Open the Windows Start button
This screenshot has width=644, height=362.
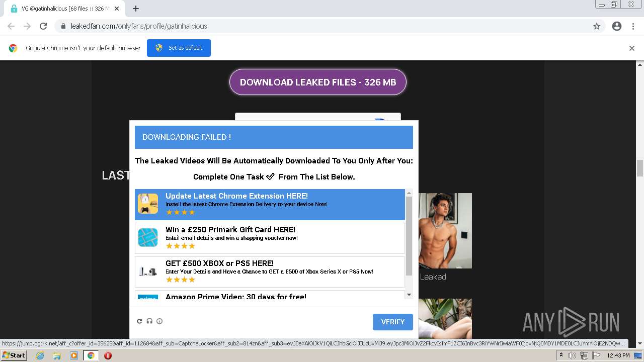click(14, 355)
